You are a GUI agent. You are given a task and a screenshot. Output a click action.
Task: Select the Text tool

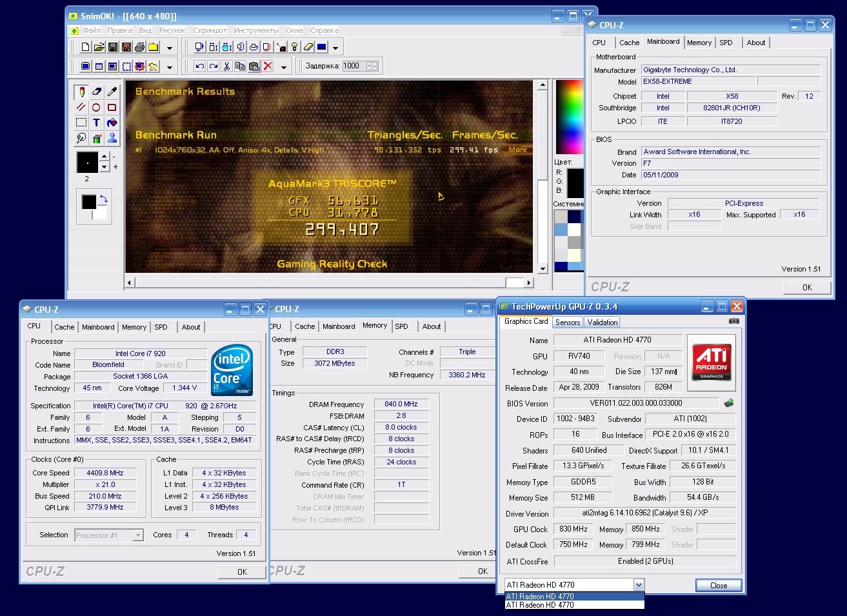(x=96, y=123)
